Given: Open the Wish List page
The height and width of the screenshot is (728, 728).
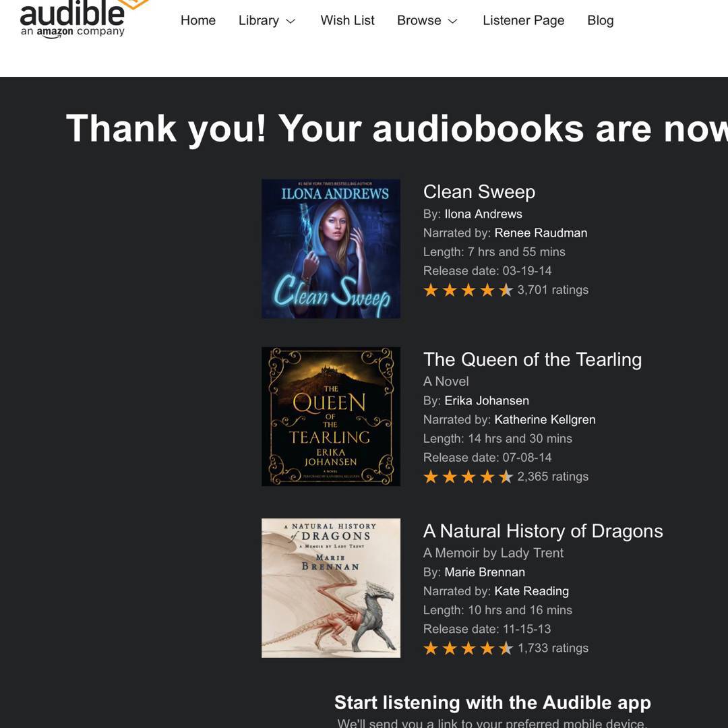Looking at the screenshot, I should tap(347, 20).
